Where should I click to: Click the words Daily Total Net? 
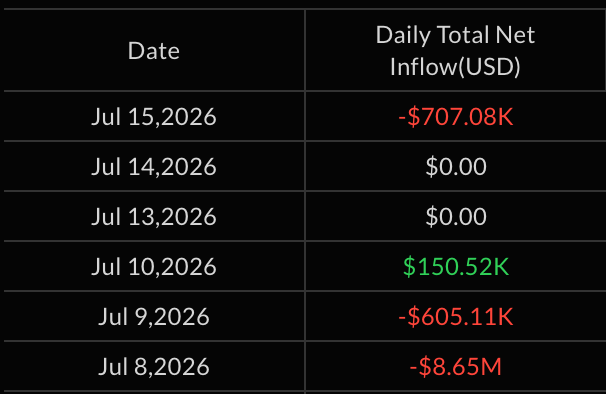pyautogui.click(x=455, y=35)
